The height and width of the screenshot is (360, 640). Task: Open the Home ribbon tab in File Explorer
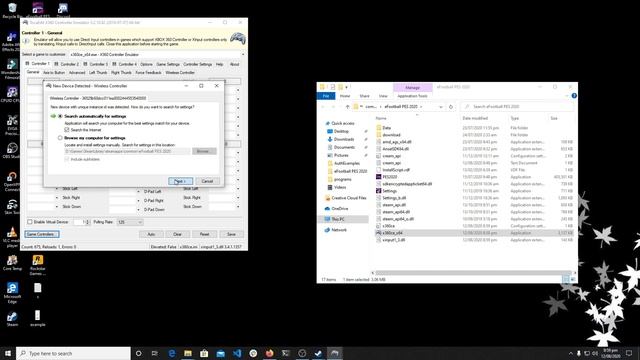coord(345,96)
